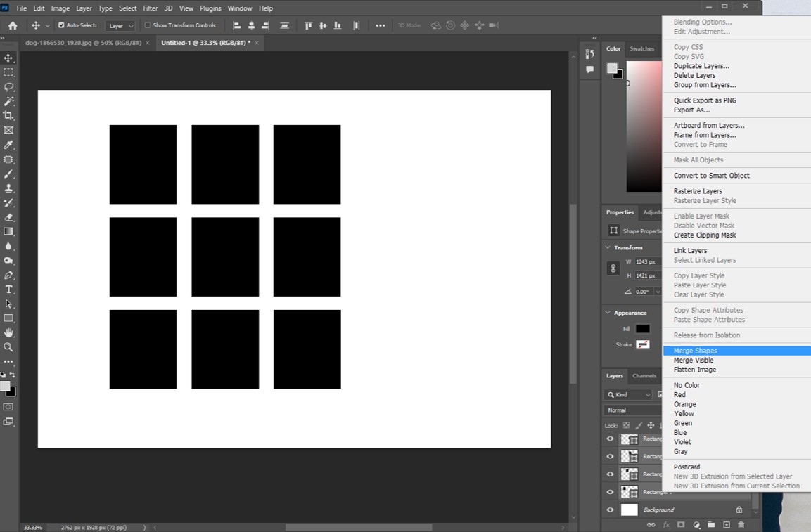Toggle the Auto-Select checkbox
Viewport: 811px width, 532px height.
coord(61,25)
